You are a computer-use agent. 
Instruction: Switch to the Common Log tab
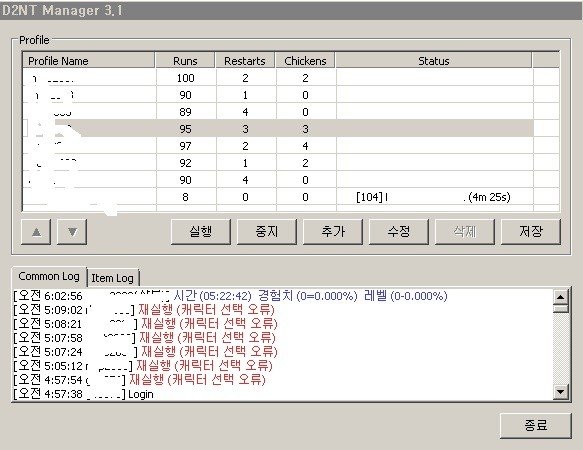[49, 276]
